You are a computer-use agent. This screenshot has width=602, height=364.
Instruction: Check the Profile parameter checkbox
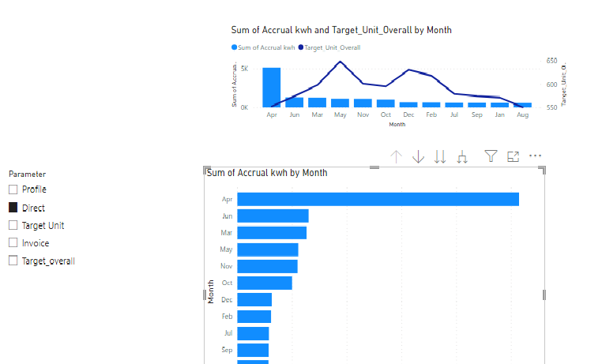click(x=13, y=190)
